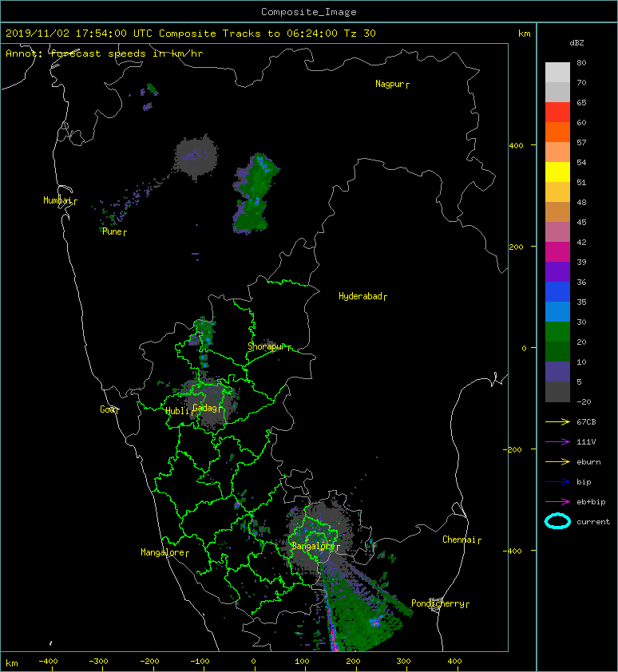Click the 65 dBZ red color swatch
This screenshot has width=618, height=672.
pyautogui.click(x=557, y=113)
